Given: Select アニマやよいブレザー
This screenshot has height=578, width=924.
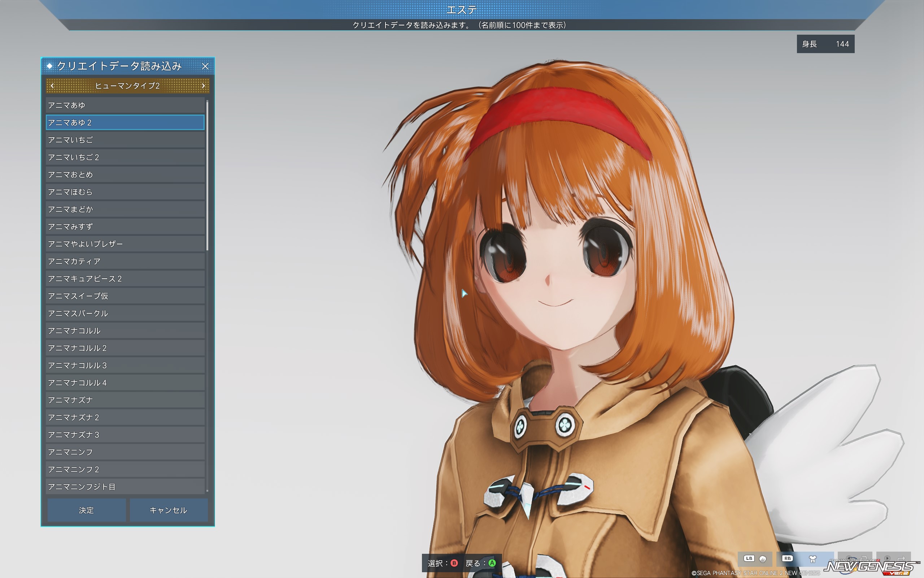Looking at the screenshot, I should coord(125,244).
